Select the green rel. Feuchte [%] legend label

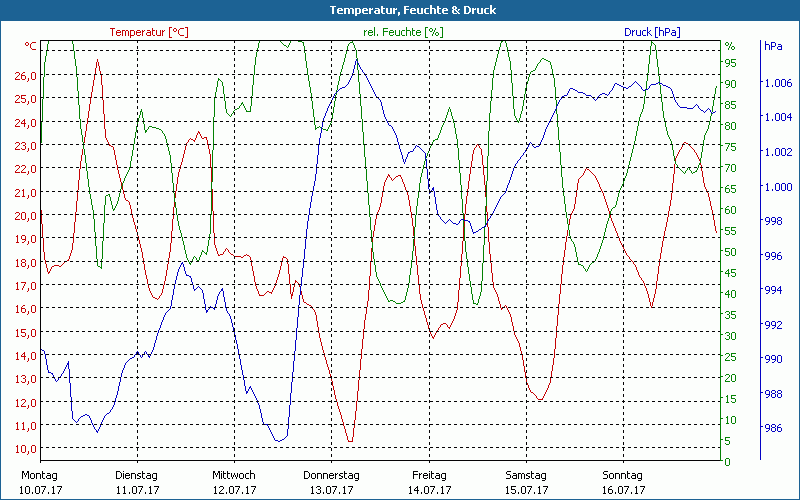(403, 32)
